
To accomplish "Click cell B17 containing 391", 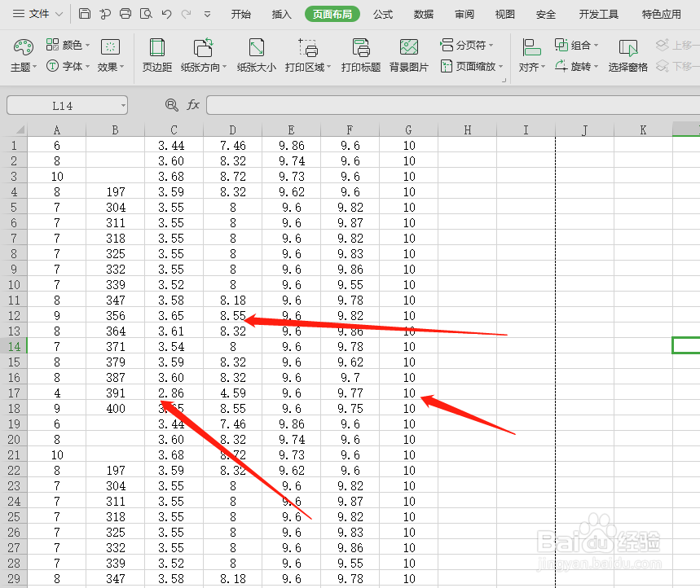I will [x=115, y=393].
